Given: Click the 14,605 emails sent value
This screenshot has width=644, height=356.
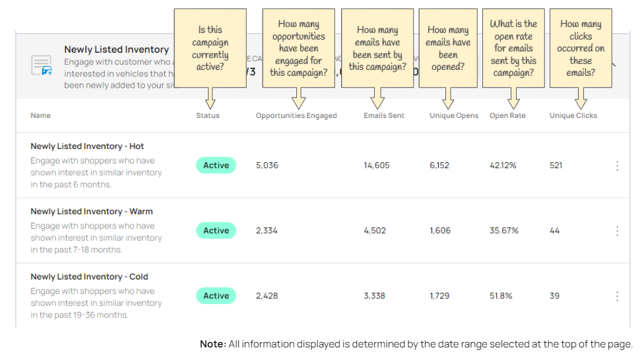Looking at the screenshot, I should click(377, 165).
